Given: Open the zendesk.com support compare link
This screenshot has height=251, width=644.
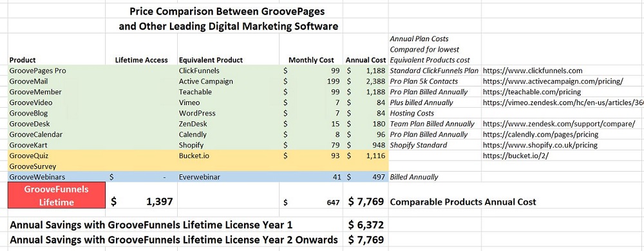Looking at the screenshot, I should tap(559, 124).
